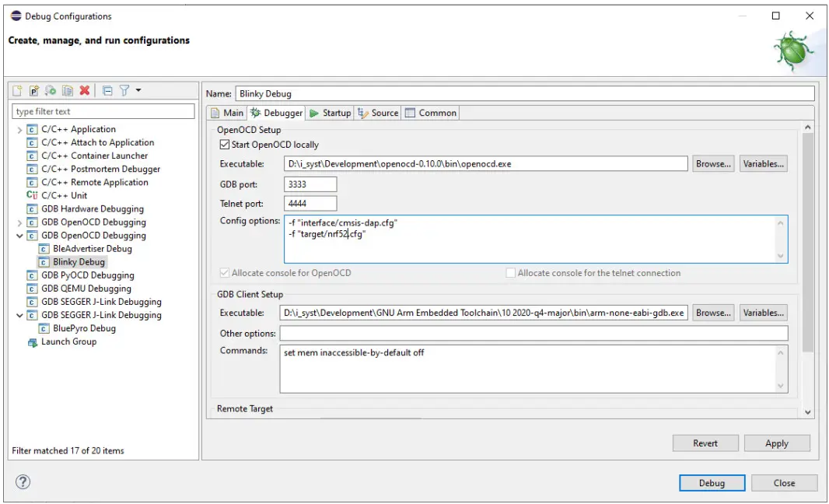Open filter launch configurations icon
Image resolution: width=829 pixels, height=504 pixels.
click(x=124, y=90)
